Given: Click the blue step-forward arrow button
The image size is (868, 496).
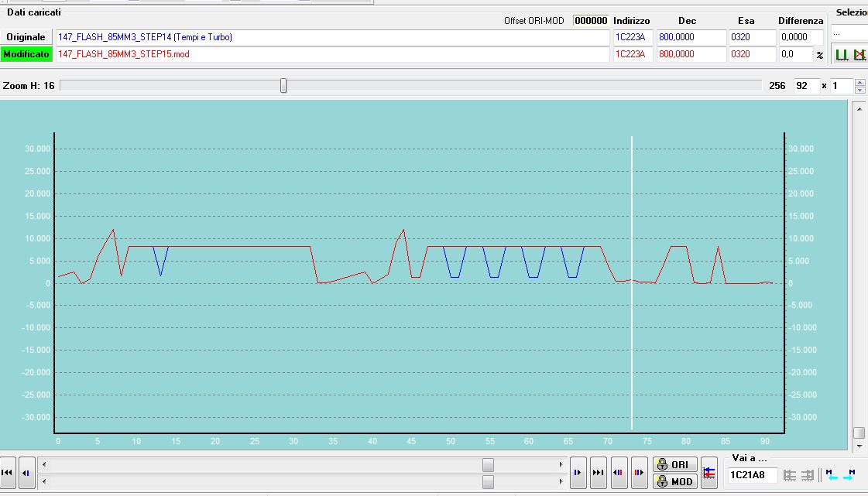Looking at the screenshot, I should [x=578, y=473].
